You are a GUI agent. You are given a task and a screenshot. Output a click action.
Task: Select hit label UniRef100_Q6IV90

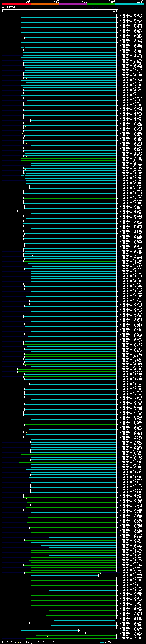(131, 65)
